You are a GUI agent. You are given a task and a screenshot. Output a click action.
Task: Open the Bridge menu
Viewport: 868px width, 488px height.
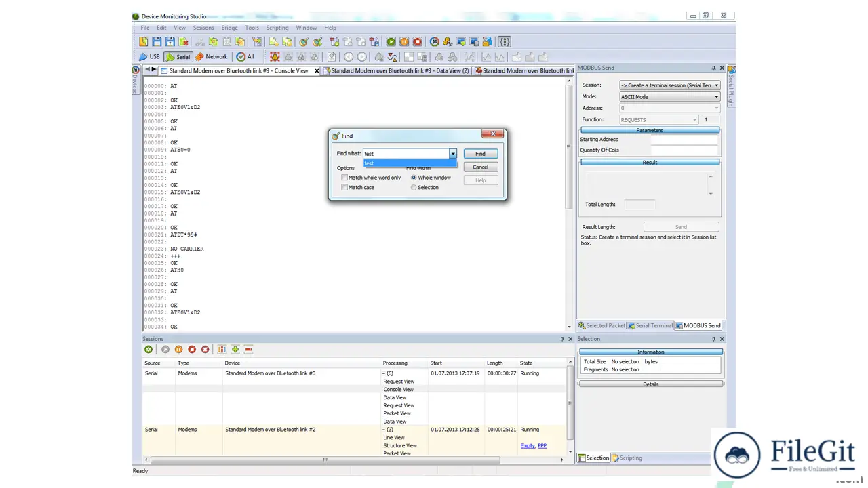(x=230, y=28)
